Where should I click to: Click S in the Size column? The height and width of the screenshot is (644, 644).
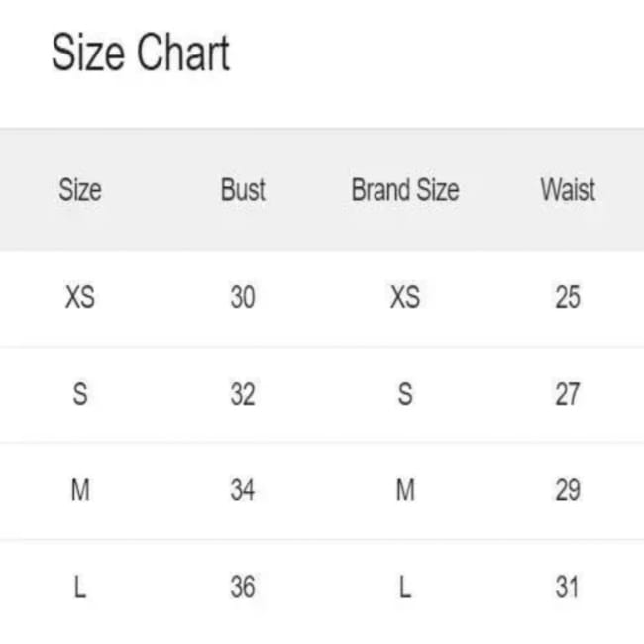pos(80,394)
